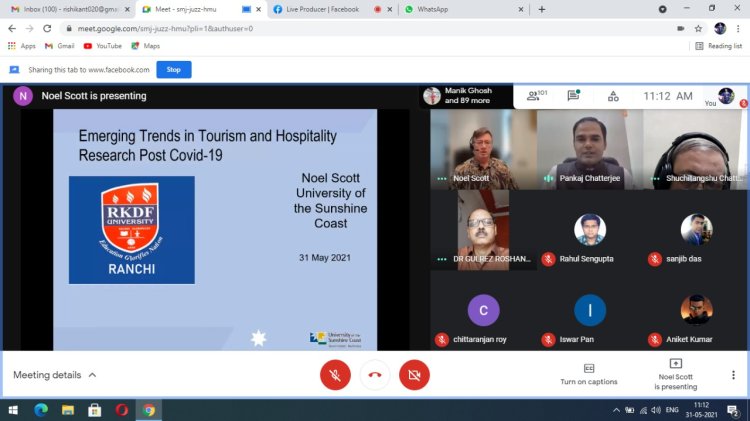Open more options three-dot menu in Meet
The height and width of the screenshot is (421, 750).
(x=733, y=374)
